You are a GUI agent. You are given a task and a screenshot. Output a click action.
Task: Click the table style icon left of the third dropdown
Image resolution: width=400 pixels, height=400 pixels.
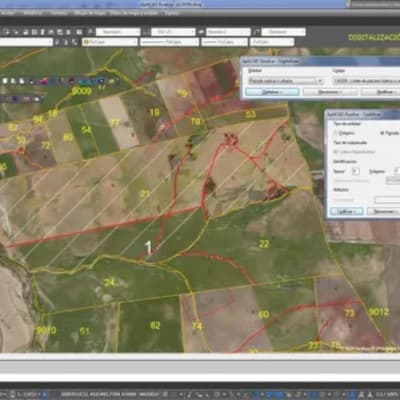pyautogui.click(x=201, y=32)
